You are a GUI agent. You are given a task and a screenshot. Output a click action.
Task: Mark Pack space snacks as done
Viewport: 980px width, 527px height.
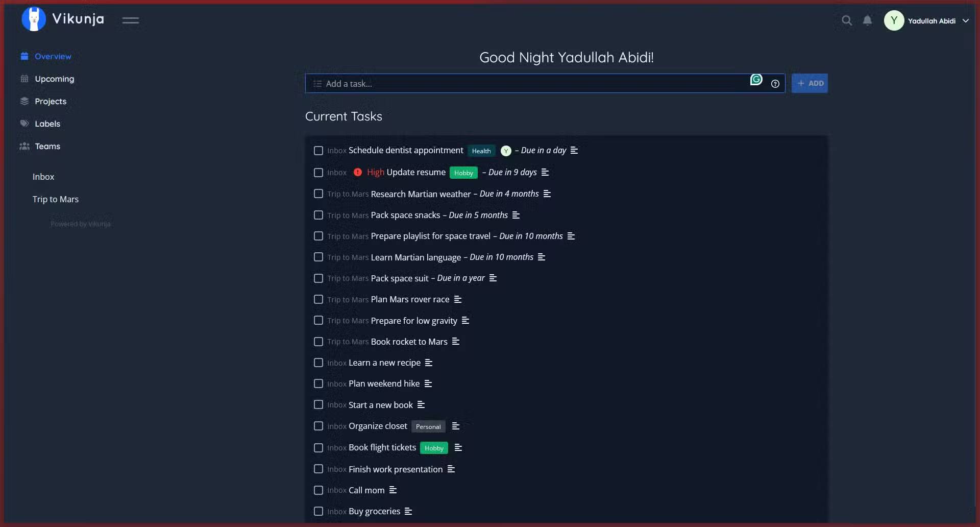[x=318, y=215]
